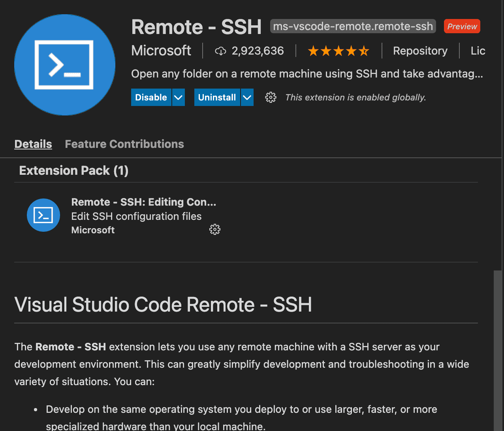The width and height of the screenshot is (504, 431).
Task: Click the red Preview badge
Action: pyautogui.click(x=462, y=26)
